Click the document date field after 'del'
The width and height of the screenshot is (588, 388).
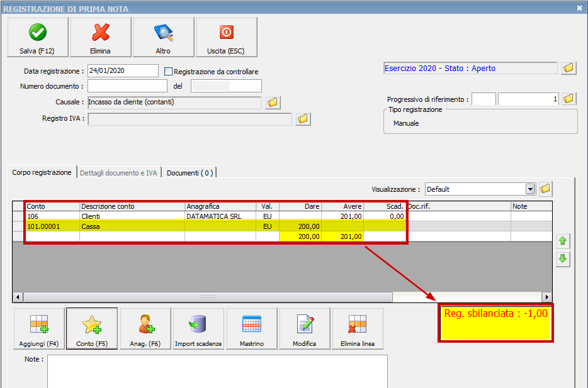226,86
